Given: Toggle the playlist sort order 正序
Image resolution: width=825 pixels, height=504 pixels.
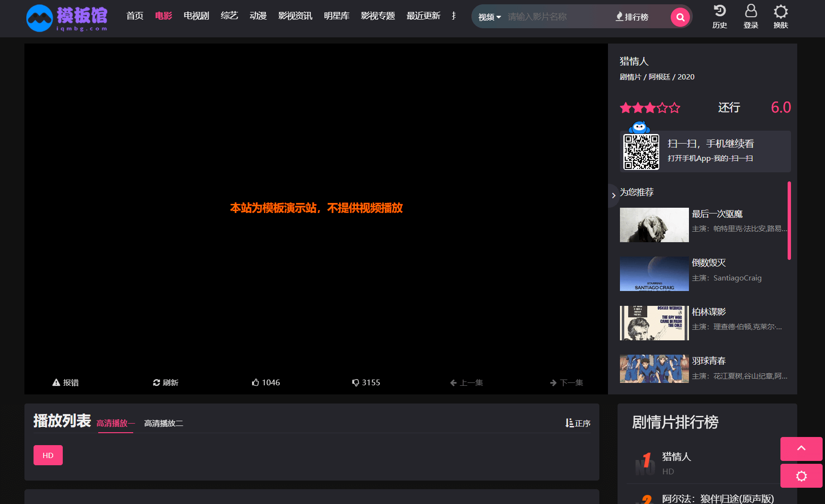Looking at the screenshot, I should (577, 423).
